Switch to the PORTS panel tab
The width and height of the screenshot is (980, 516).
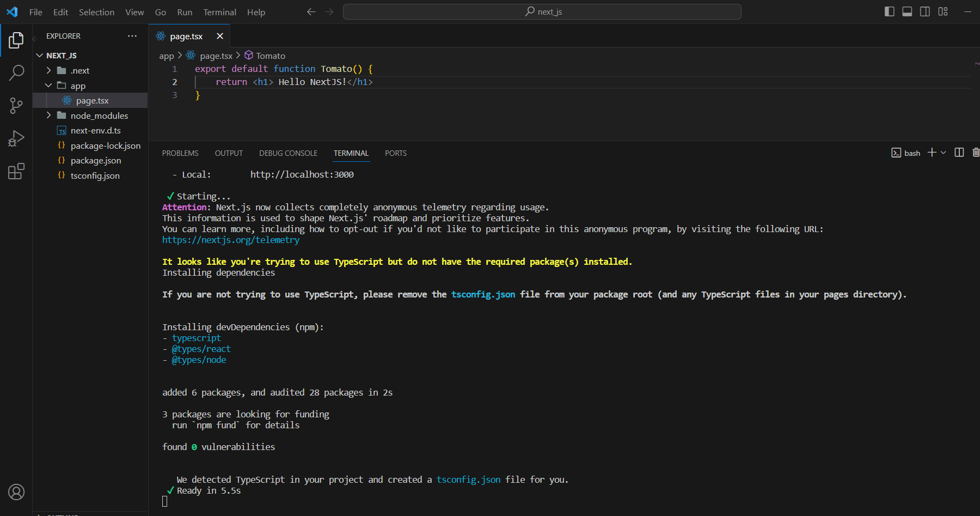[396, 153]
